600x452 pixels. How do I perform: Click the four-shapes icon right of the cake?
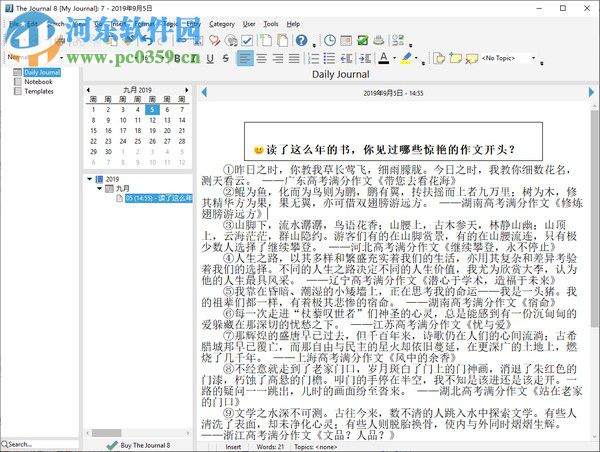click(x=398, y=40)
